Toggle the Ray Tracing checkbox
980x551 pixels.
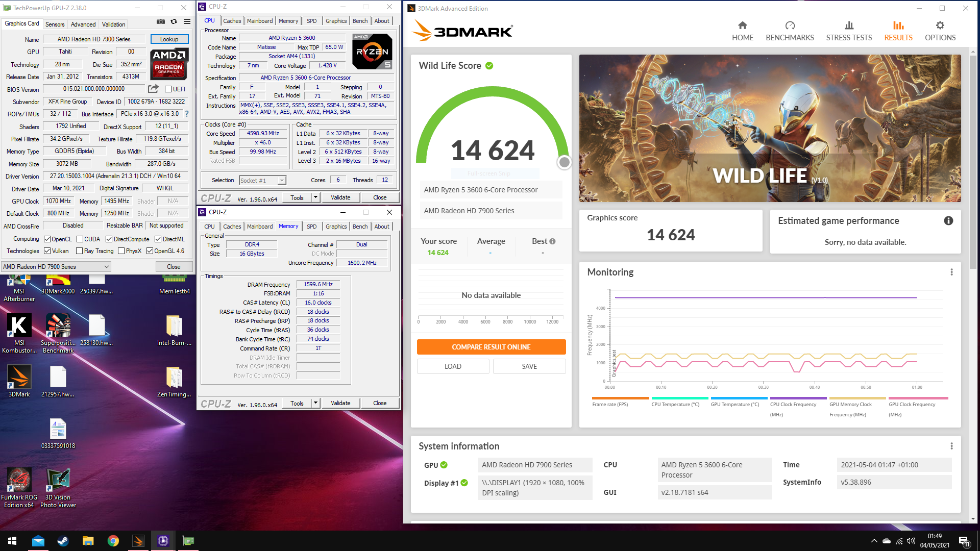[79, 251]
